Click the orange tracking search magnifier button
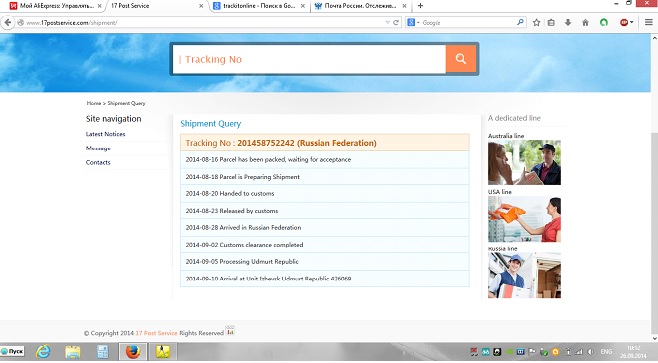Viewport: 658px width, 363px height. (x=461, y=59)
